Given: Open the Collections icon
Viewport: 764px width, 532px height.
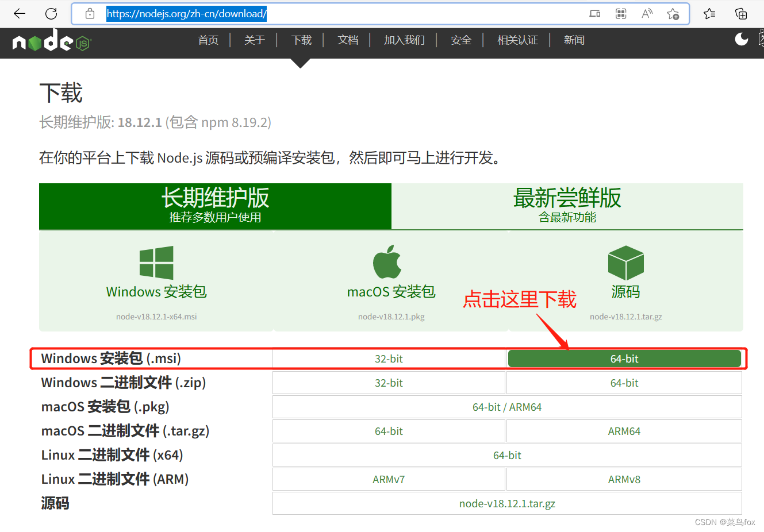Looking at the screenshot, I should coord(741,13).
